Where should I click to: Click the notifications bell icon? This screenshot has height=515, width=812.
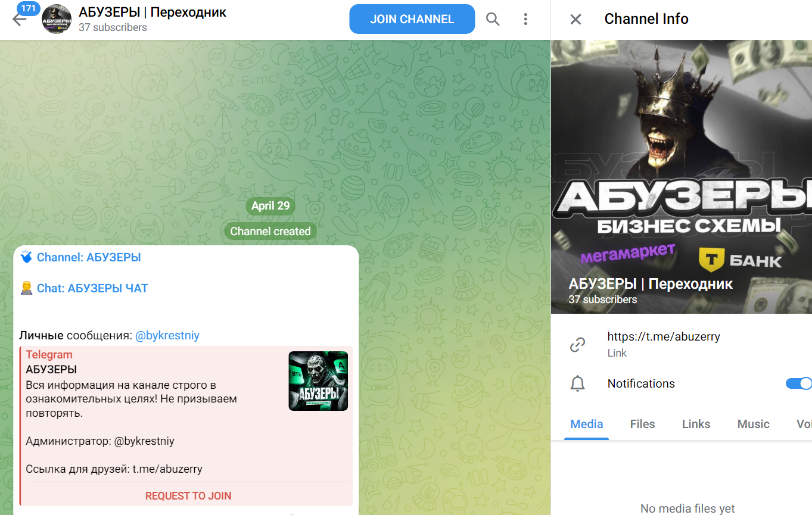click(577, 384)
